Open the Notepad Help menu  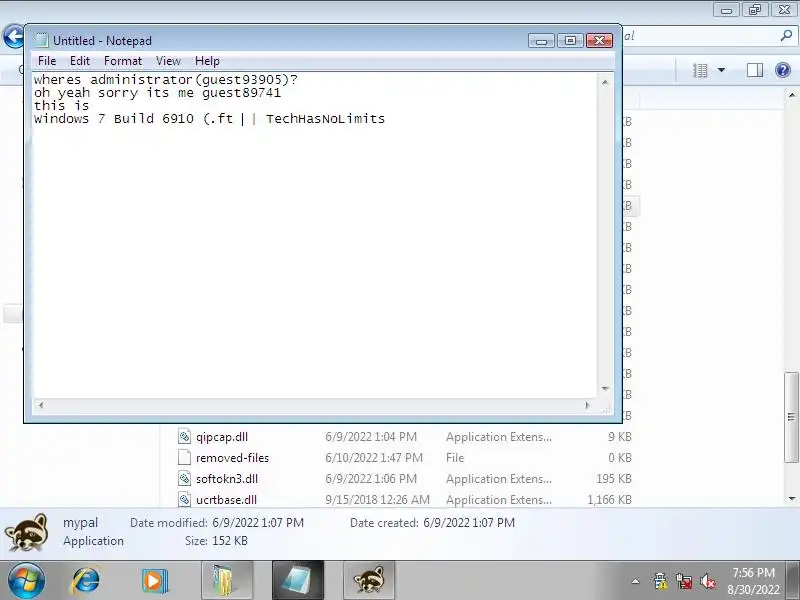[x=207, y=61]
